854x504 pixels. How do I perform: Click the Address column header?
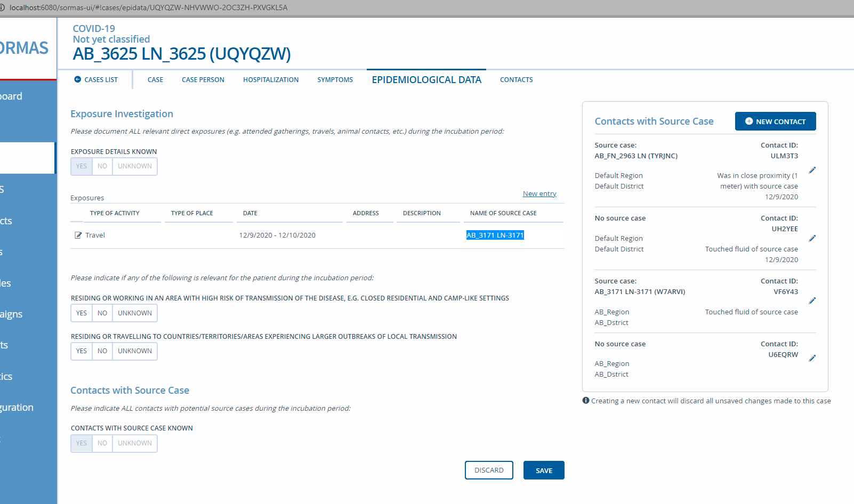click(366, 213)
